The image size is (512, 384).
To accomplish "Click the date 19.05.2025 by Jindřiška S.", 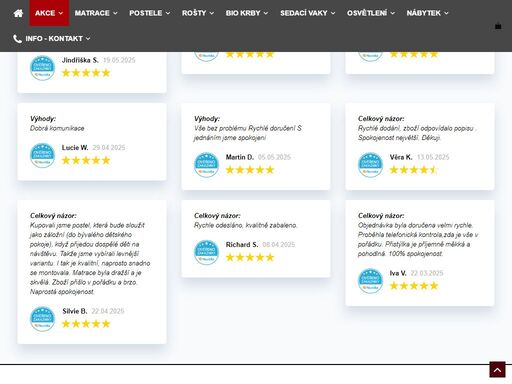I will [x=119, y=60].
